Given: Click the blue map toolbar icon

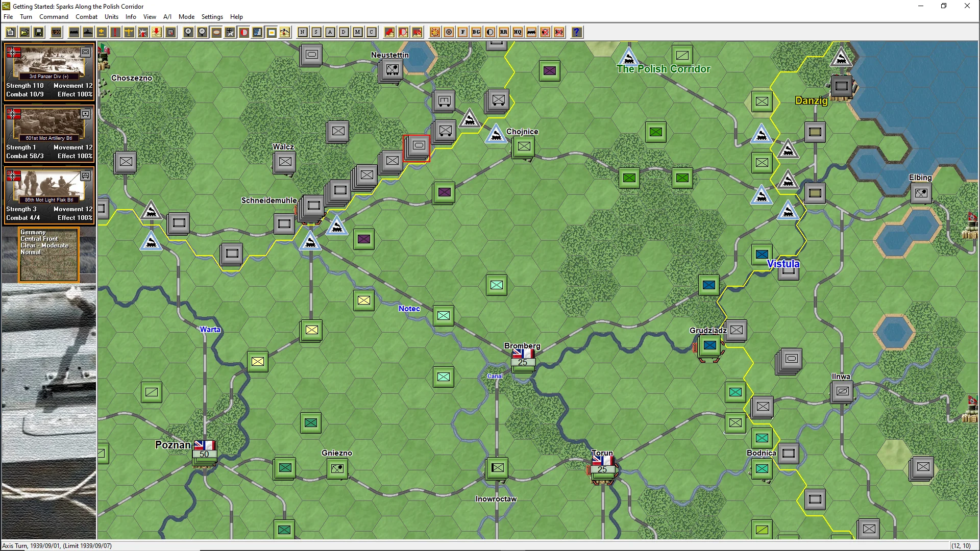Looking at the screenshot, I should 258,32.
